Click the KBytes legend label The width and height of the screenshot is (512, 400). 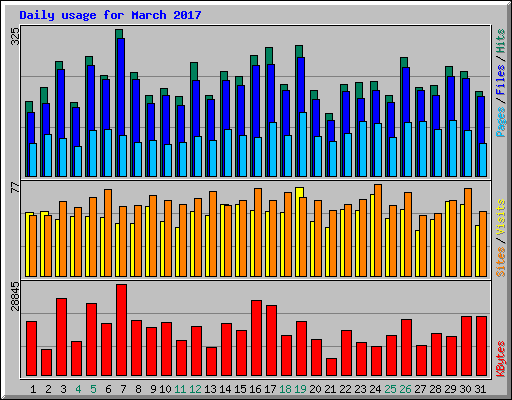(501, 359)
